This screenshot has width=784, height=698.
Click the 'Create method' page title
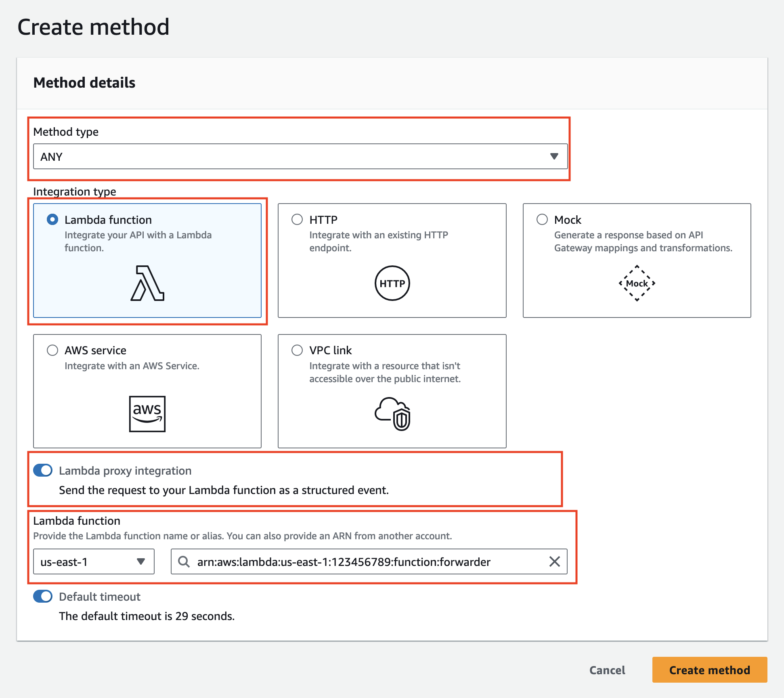click(93, 27)
